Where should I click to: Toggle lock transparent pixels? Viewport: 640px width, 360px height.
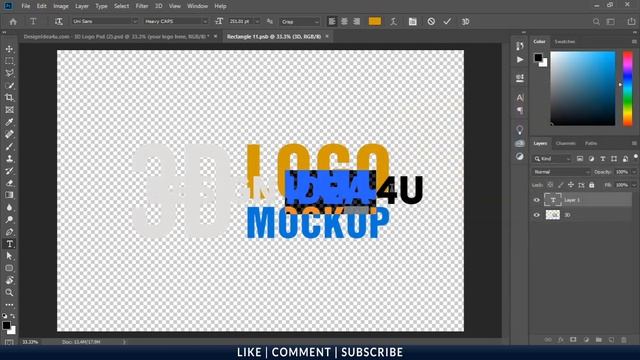pyautogui.click(x=551, y=185)
